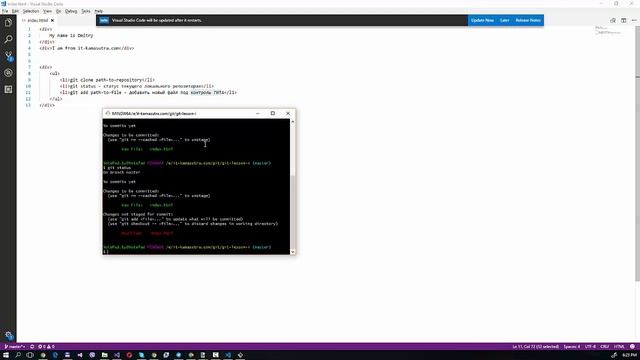The image size is (640, 360).
Task: Open File Explorer folder icon on taskbar
Action: (x=104, y=355)
